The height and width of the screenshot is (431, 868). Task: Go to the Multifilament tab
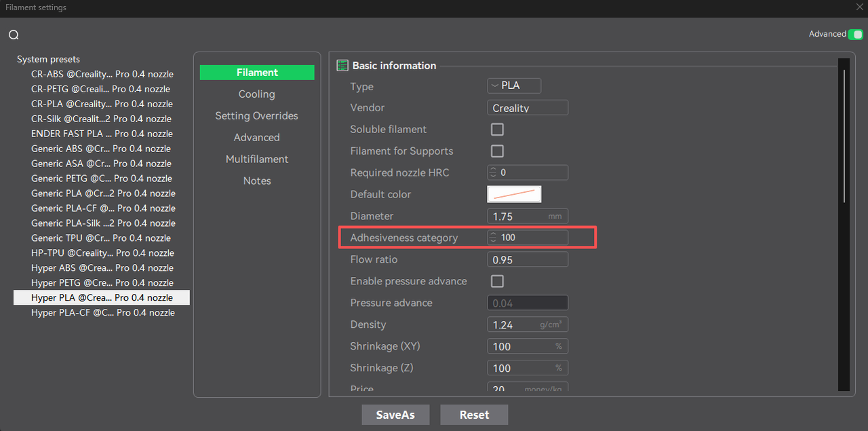(x=256, y=160)
